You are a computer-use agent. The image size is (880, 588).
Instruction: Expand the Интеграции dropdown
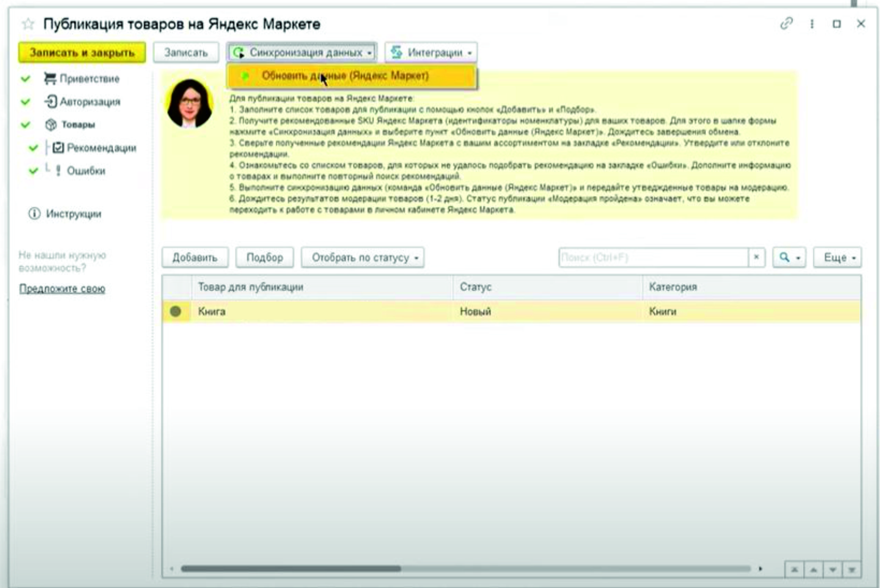pos(431,53)
